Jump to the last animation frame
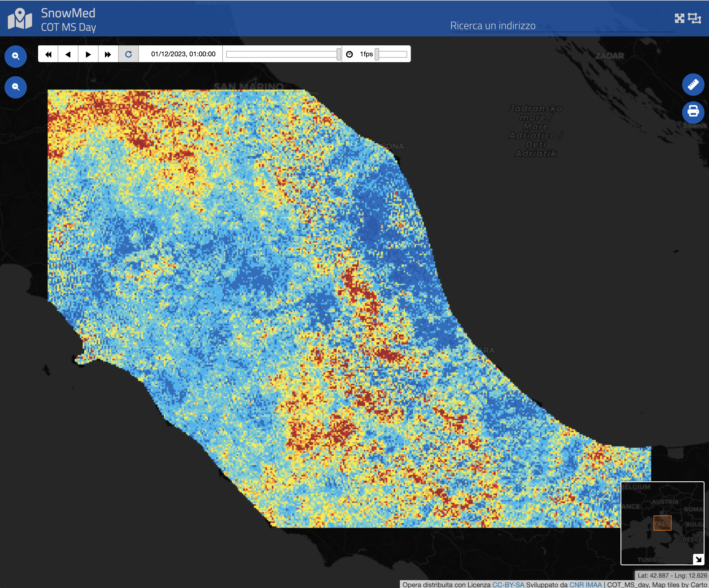Screen dimensions: 709x588 point(108,54)
